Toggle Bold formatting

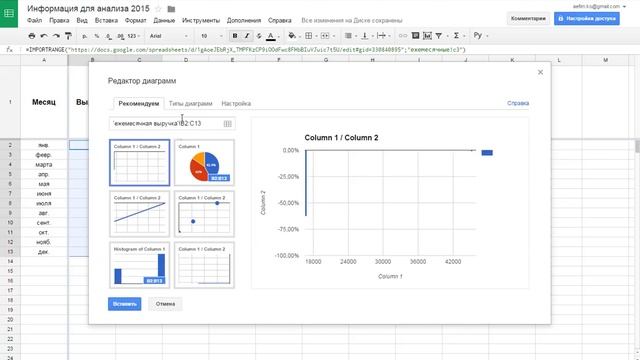235,36
